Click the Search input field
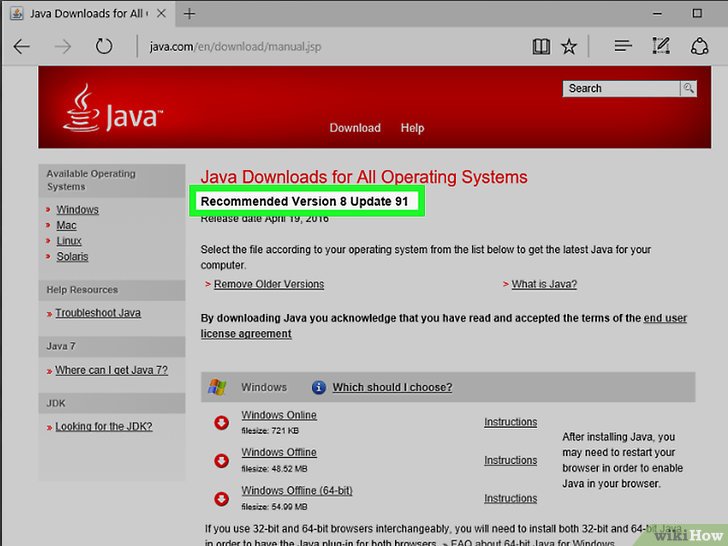Image resolution: width=728 pixels, height=546 pixels. click(621, 88)
